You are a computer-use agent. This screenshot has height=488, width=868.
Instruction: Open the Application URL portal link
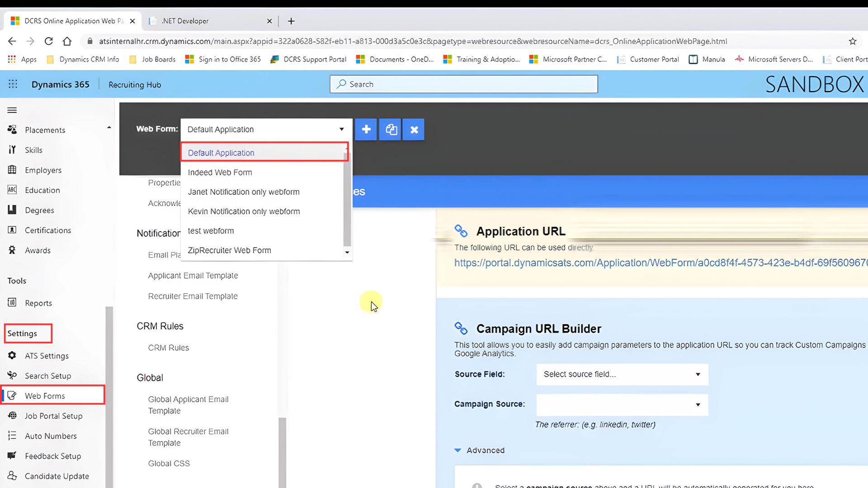tap(660, 263)
